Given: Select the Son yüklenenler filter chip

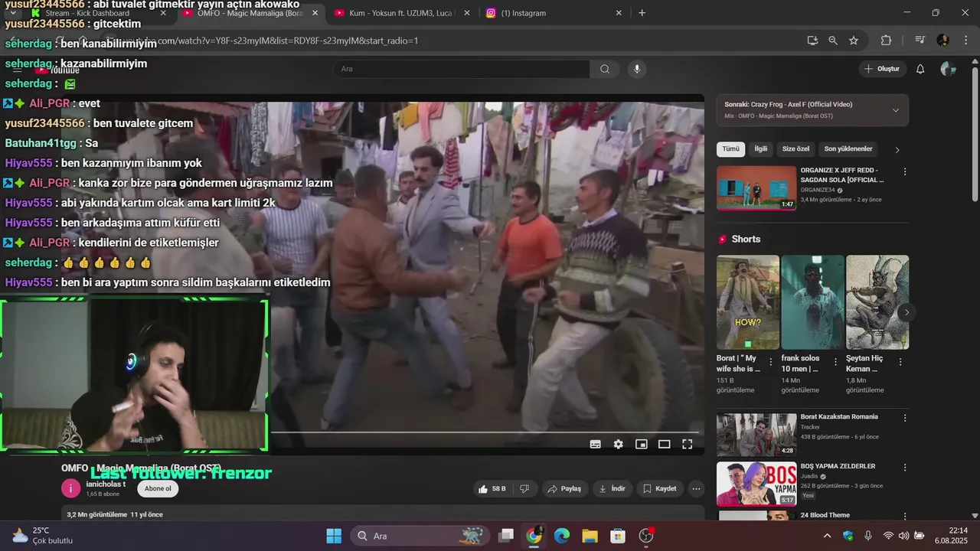Looking at the screenshot, I should click(x=848, y=149).
